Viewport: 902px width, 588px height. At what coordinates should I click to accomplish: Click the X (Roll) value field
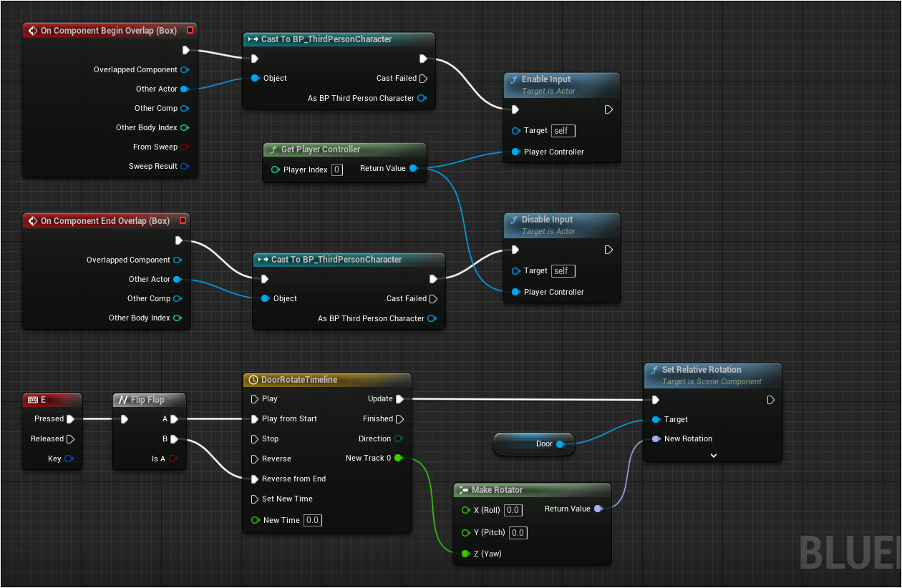pos(513,510)
